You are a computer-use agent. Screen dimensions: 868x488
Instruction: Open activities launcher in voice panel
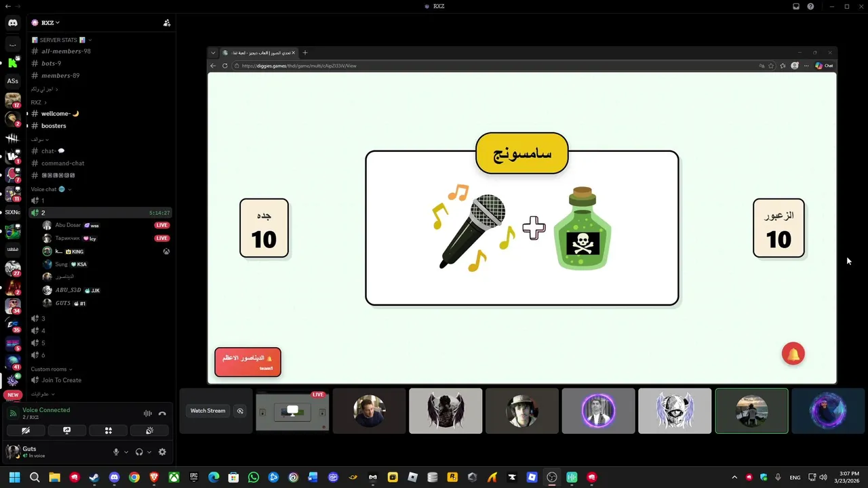point(108,430)
